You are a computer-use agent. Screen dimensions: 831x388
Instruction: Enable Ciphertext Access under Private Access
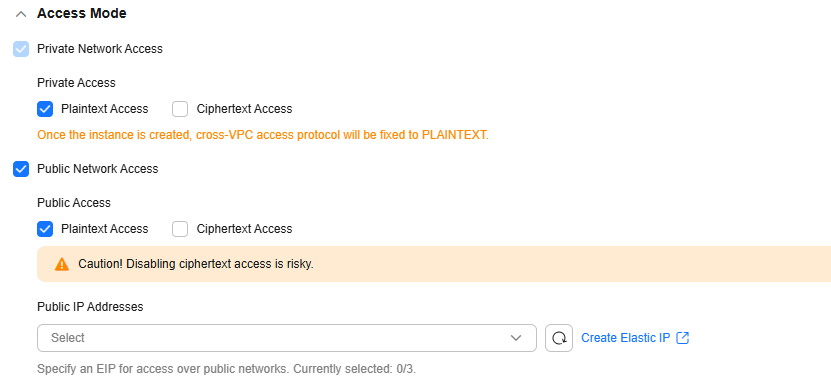(180, 109)
